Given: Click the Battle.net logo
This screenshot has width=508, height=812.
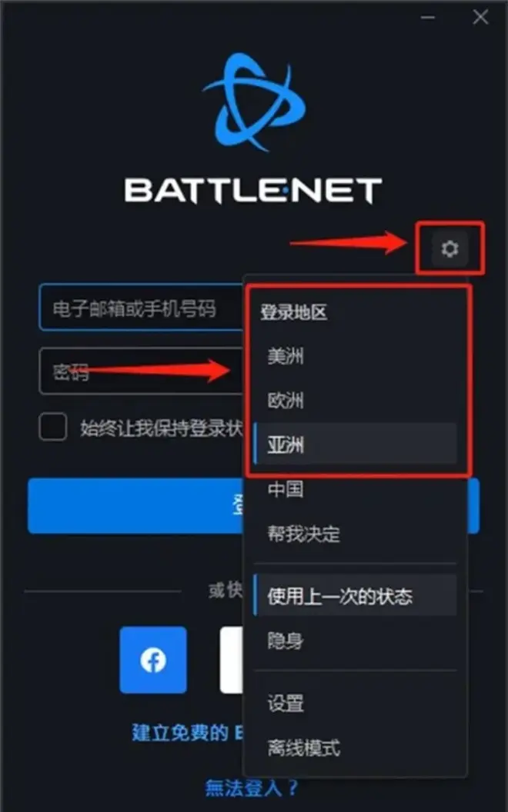Looking at the screenshot, I should pyautogui.click(x=254, y=102).
